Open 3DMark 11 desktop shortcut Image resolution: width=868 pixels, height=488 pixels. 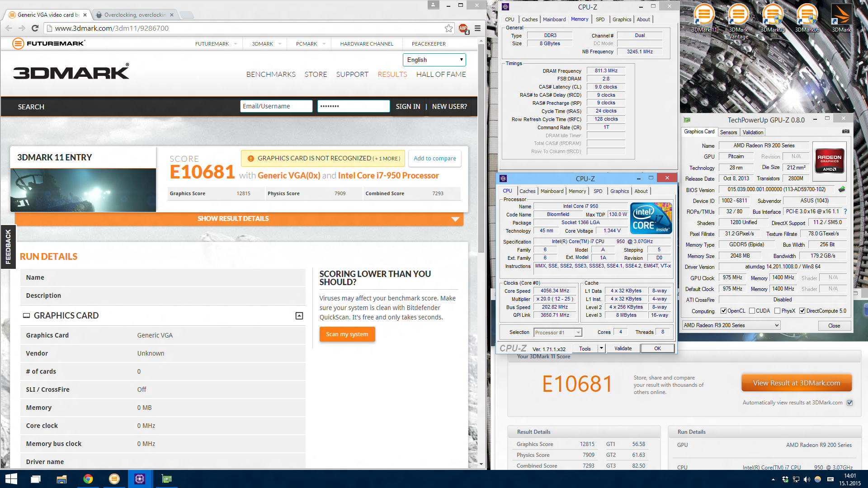click(704, 18)
